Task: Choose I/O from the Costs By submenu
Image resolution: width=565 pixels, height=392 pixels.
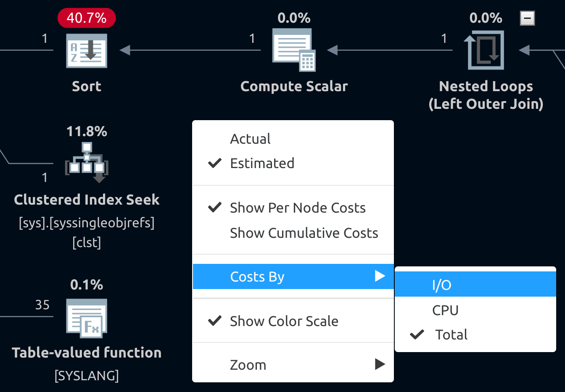Action: [x=442, y=284]
